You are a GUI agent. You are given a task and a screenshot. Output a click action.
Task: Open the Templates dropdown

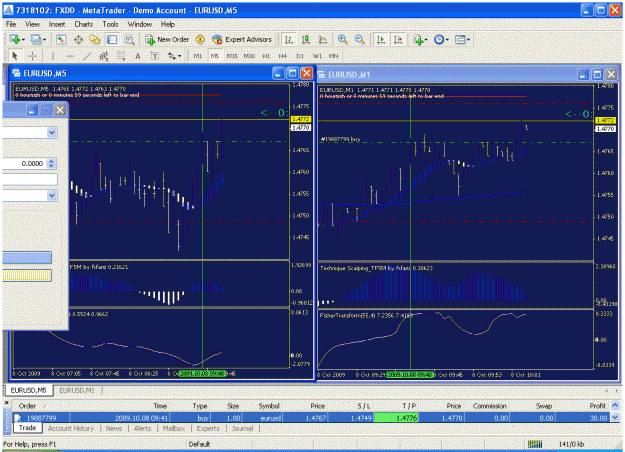point(462,39)
